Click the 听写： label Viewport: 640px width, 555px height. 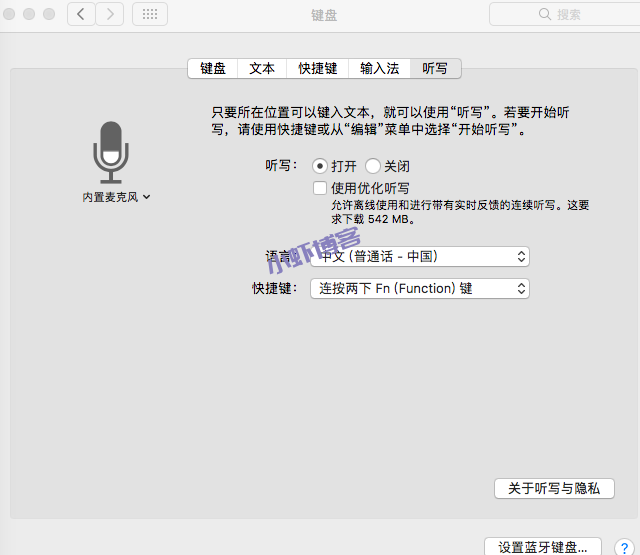[x=281, y=165]
